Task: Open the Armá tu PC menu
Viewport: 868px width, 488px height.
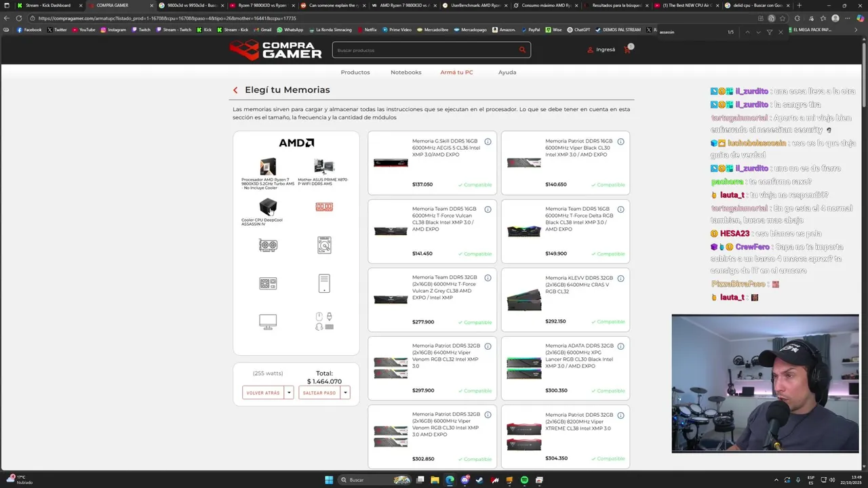Action: [456, 73]
